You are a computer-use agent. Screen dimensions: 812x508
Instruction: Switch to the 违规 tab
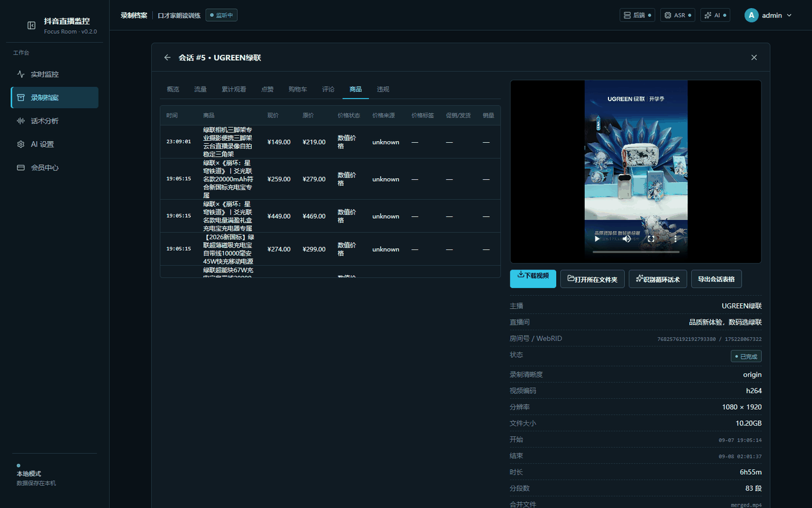pos(383,89)
